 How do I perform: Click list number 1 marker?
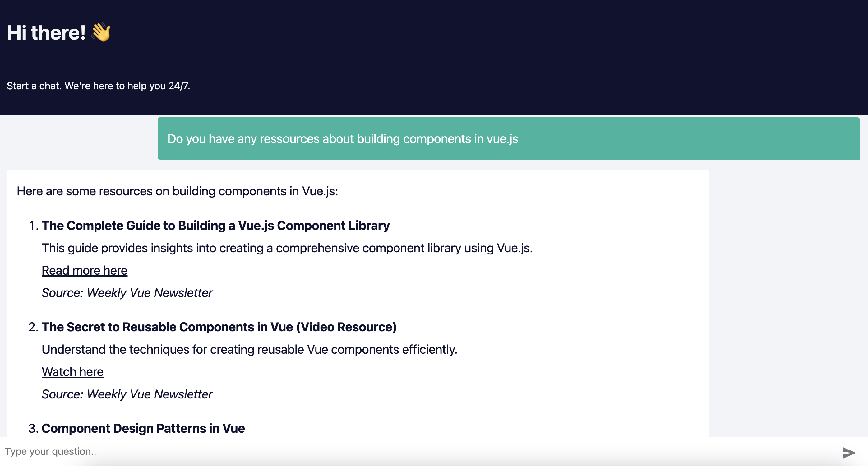pos(34,226)
